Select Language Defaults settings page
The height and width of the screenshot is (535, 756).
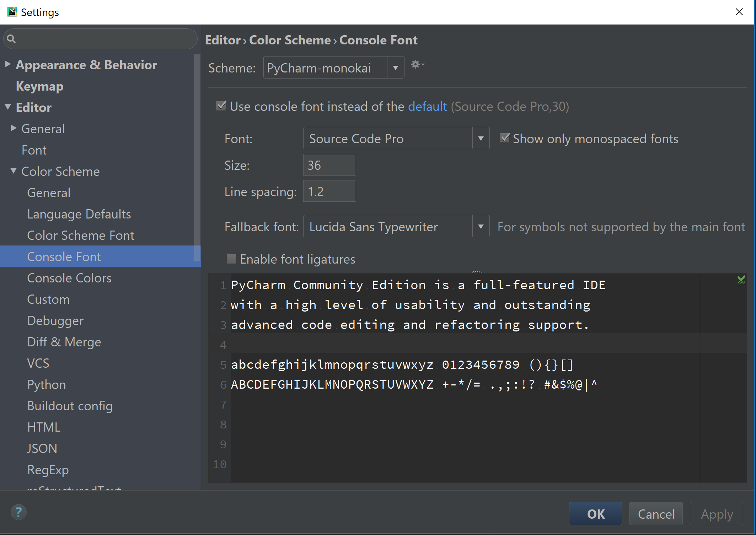79,214
